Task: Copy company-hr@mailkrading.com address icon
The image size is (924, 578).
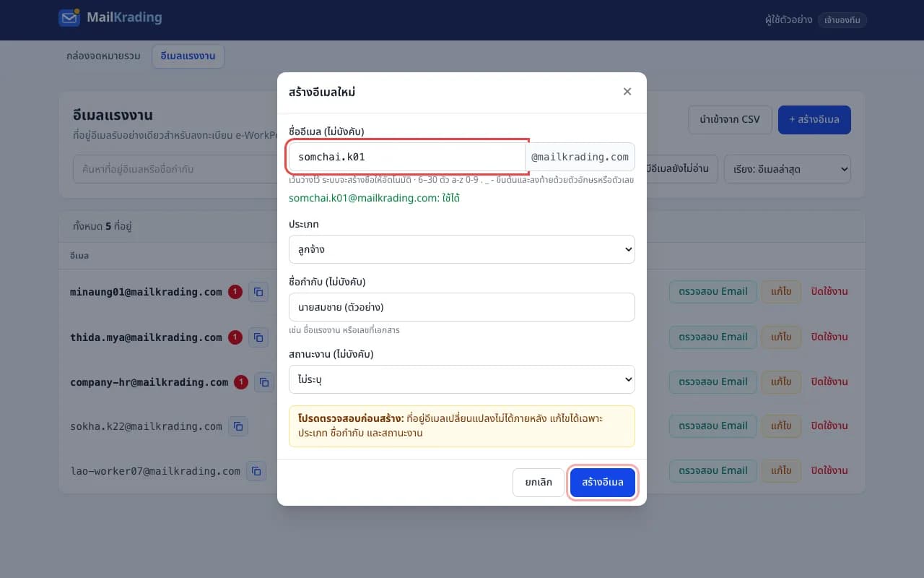Action: 264,382
